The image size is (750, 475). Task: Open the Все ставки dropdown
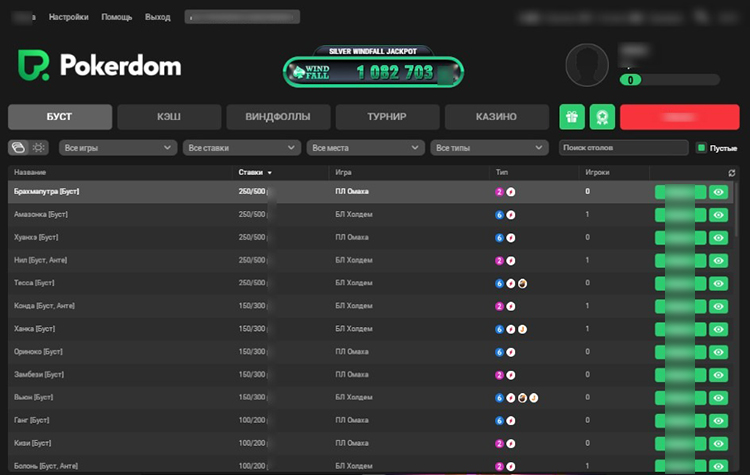241,148
